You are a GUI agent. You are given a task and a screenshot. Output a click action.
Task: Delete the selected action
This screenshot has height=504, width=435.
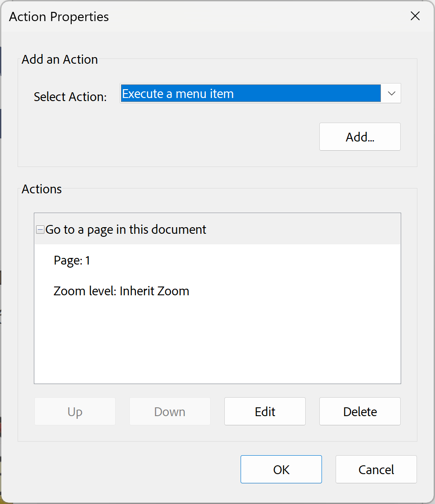point(359,411)
